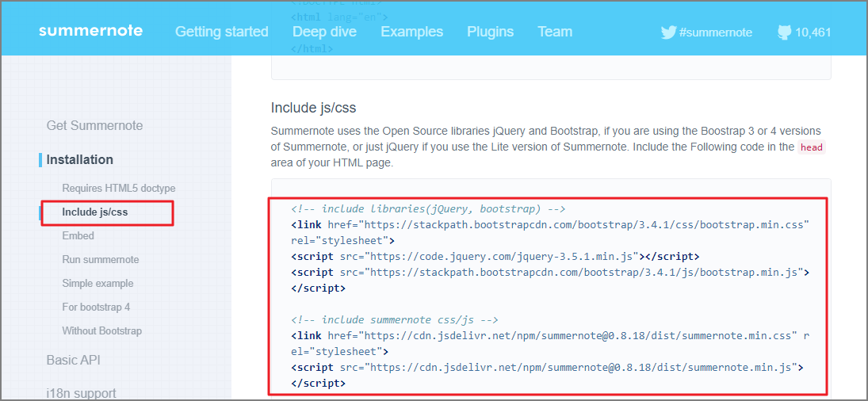Open Basic API sidebar section
This screenshot has width=868, height=401.
[73, 360]
